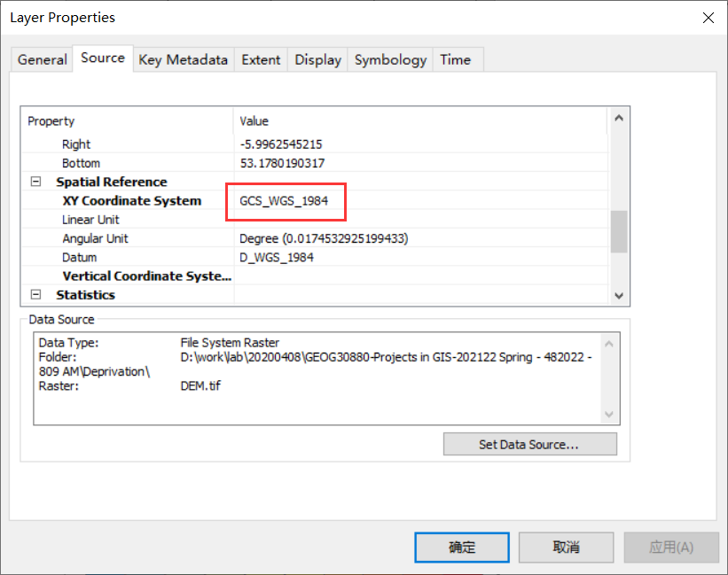Open the Display tab
The width and height of the screenshot is (728, 575).
pos(317,59)
